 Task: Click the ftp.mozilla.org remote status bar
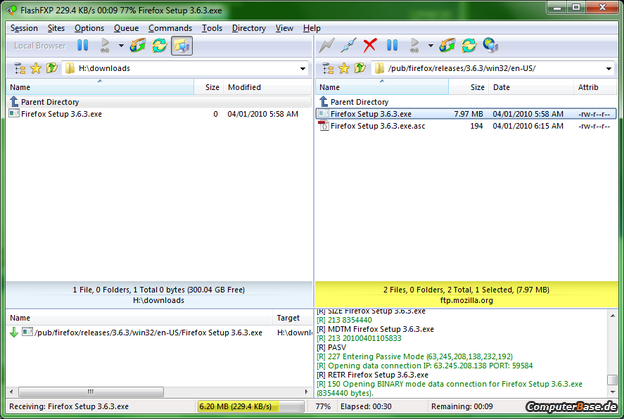click(466, 295)
